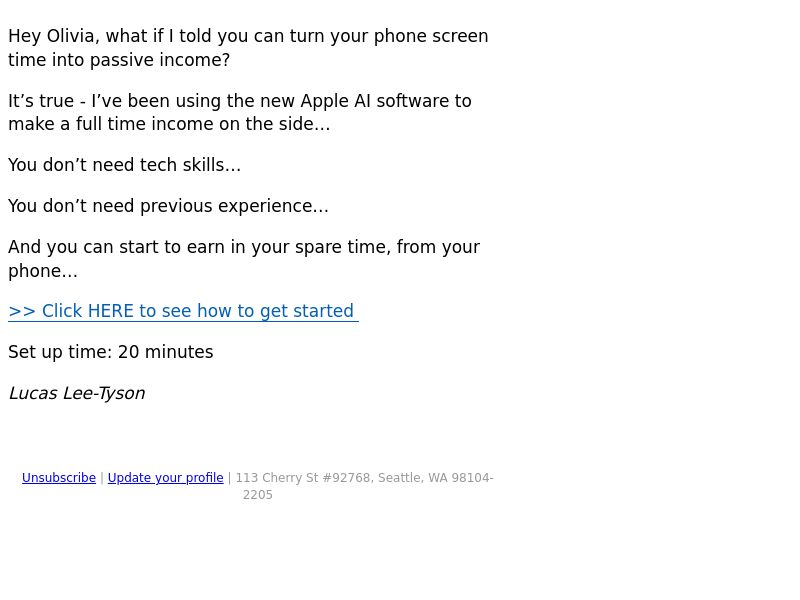Click the 'Lucas Lee-Tyson' italic signature

[x=77, y=393]
